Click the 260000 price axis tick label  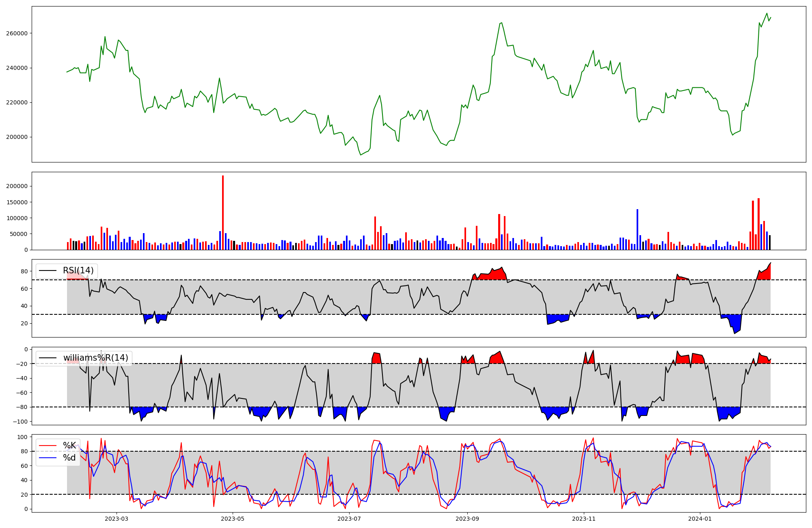[17, 33]
